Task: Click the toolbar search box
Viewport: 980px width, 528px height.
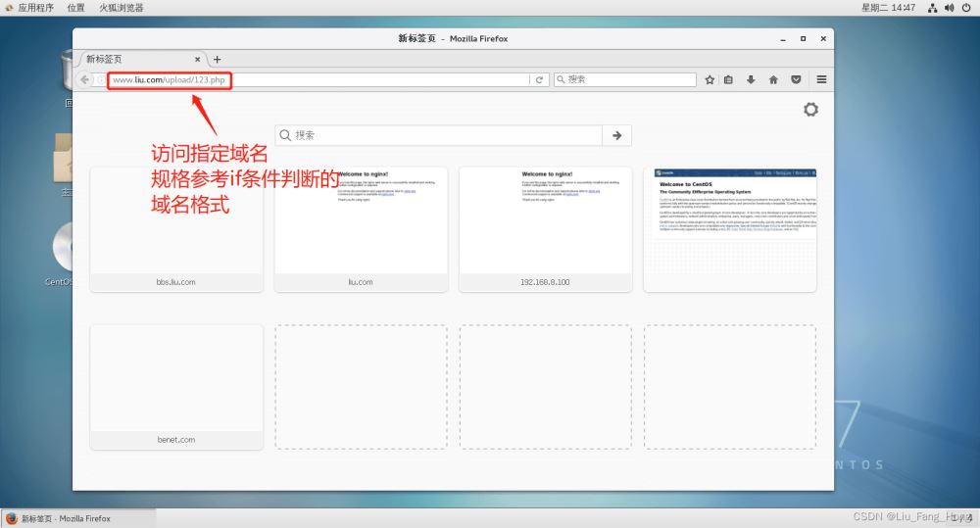Action: pos(625,79)
